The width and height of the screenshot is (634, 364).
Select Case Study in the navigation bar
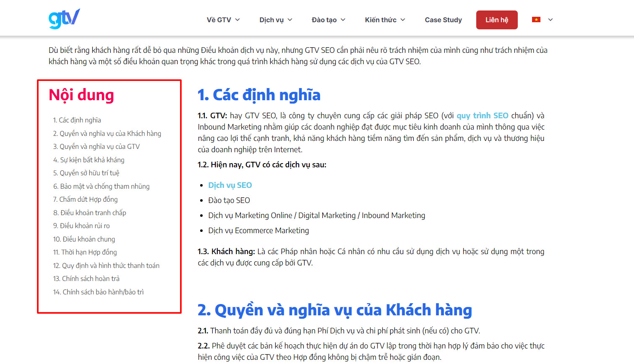click(443, 19)
